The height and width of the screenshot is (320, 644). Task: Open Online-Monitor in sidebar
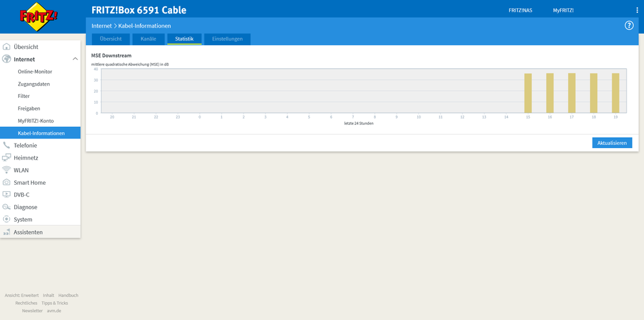point(35,71)
